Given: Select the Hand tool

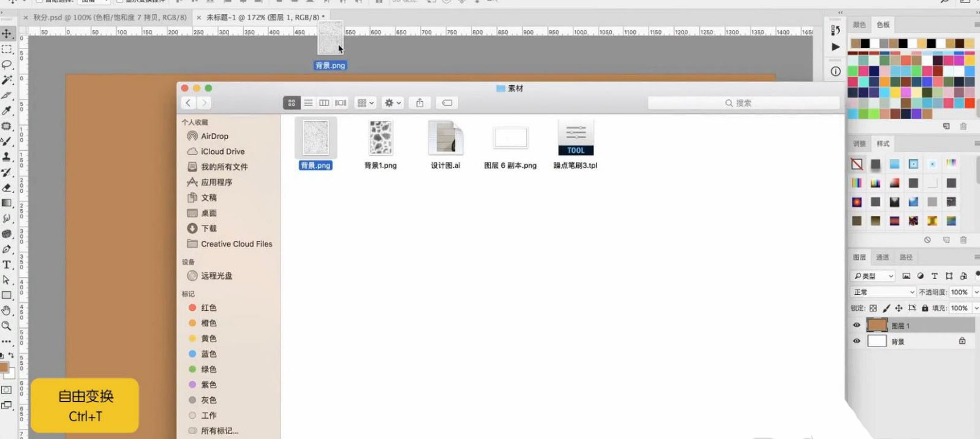Looking at the screenshot, I should [7, 310].
